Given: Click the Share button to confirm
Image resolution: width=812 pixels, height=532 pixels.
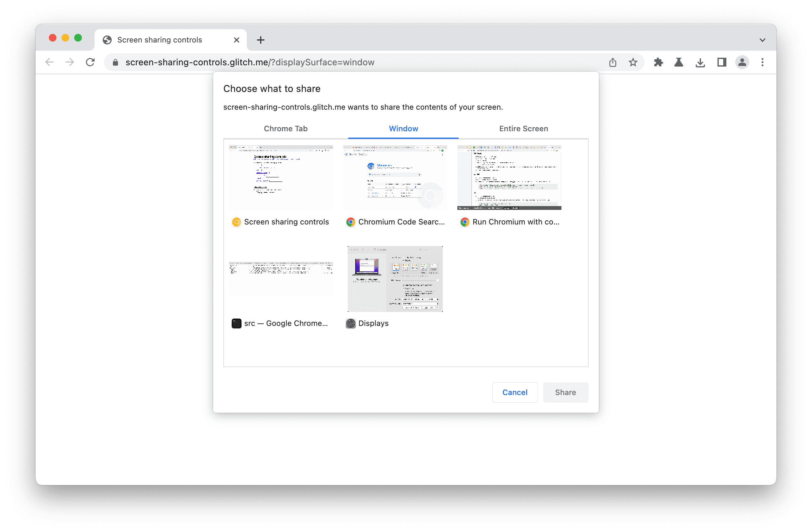Looking at the screenshot, I should 566,391.
